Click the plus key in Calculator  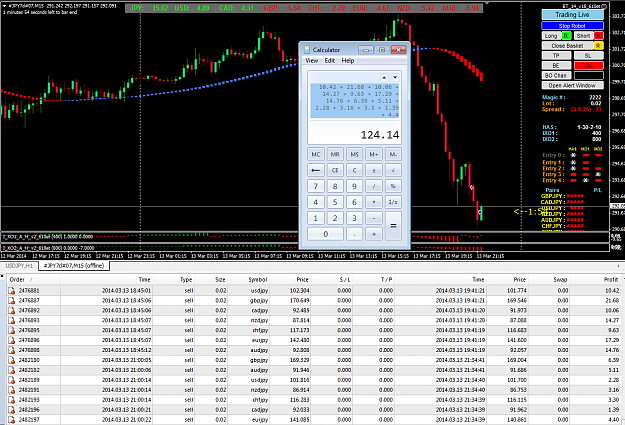pos(374,234)
